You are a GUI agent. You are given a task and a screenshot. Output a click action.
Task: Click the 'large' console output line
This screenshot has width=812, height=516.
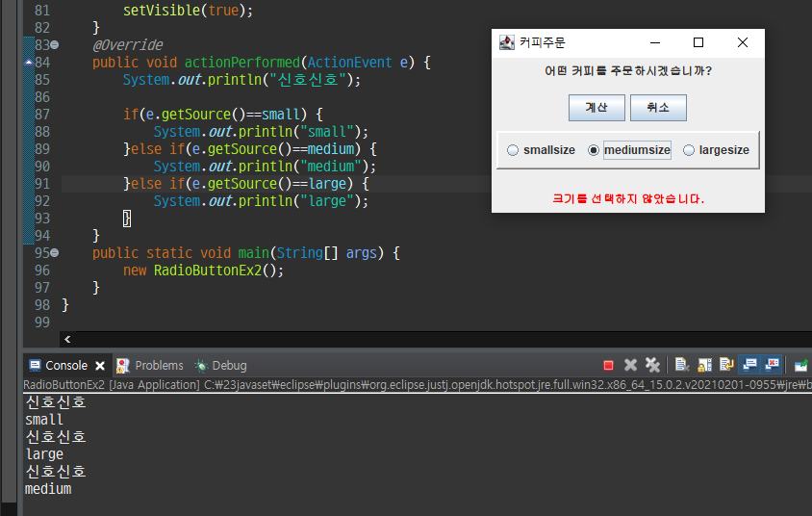pos(44,454)
